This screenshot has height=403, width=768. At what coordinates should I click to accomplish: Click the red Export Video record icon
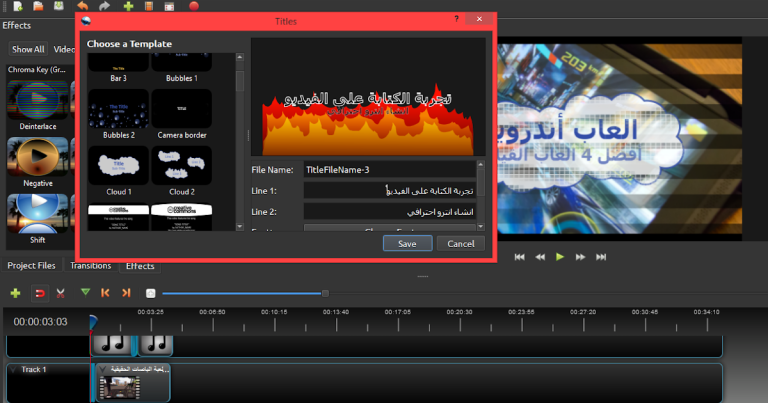pos(194,6)
